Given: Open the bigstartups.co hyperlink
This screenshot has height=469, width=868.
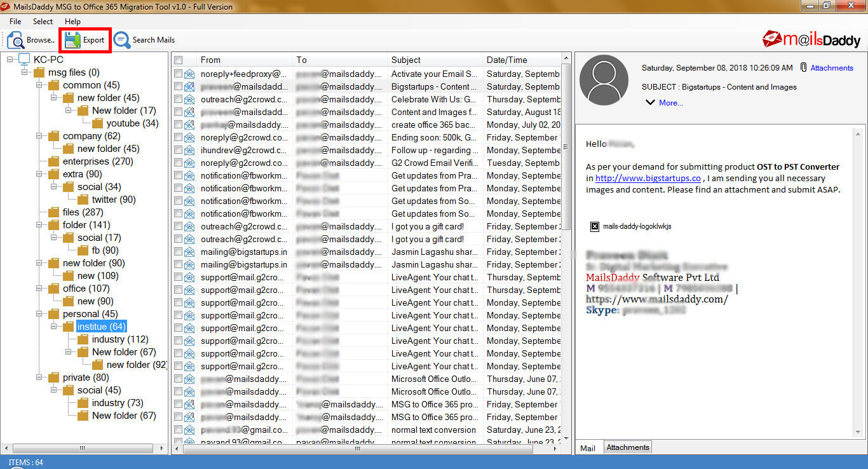Looking at the screenshot, I should [x=648, y=179].
